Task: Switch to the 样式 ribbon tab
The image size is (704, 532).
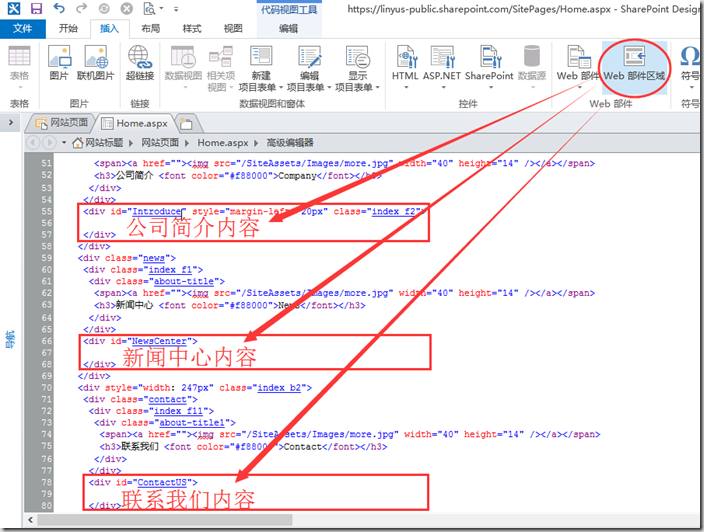Action: (192, 29)
